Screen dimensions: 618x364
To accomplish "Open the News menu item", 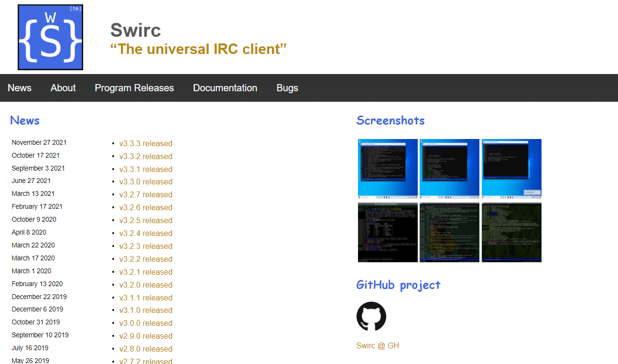I will click(20, 88).
